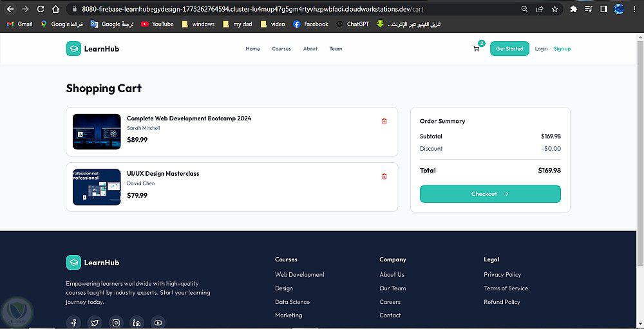Open the extensions puzzle icon

574,9
